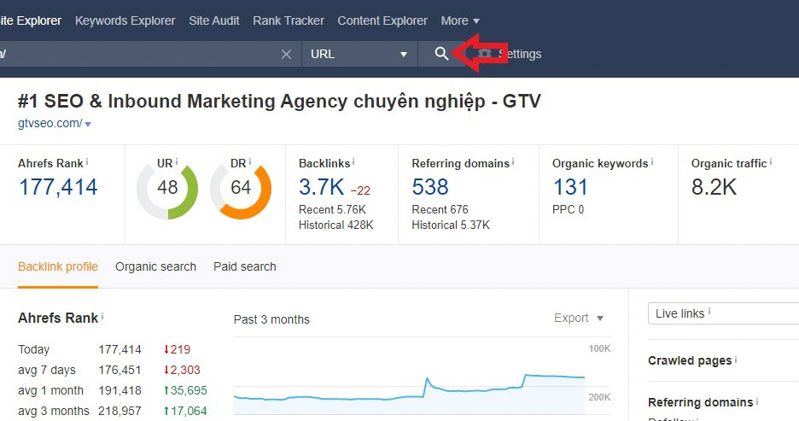Click the Organic keywords value 131

coord(570,187)
